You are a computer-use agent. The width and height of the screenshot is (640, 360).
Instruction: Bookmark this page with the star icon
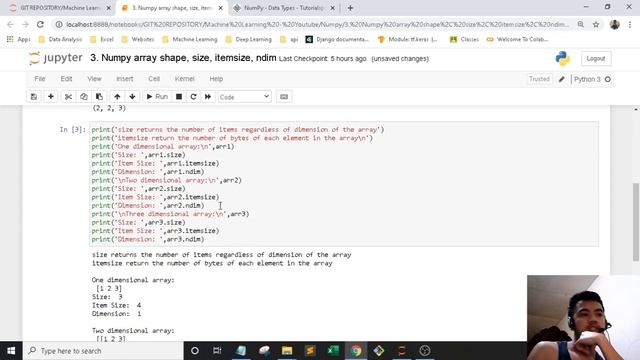tap(596, 24)
